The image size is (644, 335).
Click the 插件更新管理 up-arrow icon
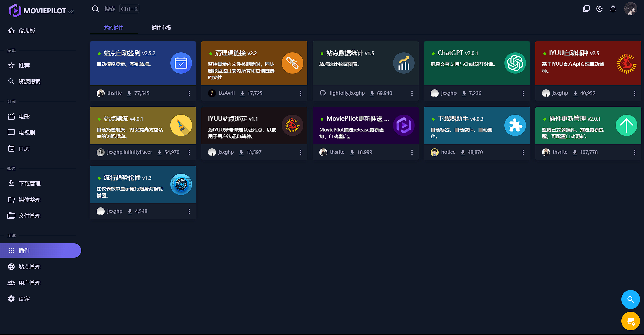pos(627,125)
